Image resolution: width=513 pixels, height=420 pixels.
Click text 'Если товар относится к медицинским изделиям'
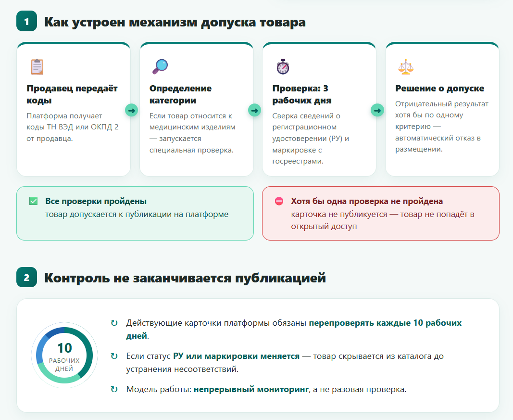click(192, 121)
